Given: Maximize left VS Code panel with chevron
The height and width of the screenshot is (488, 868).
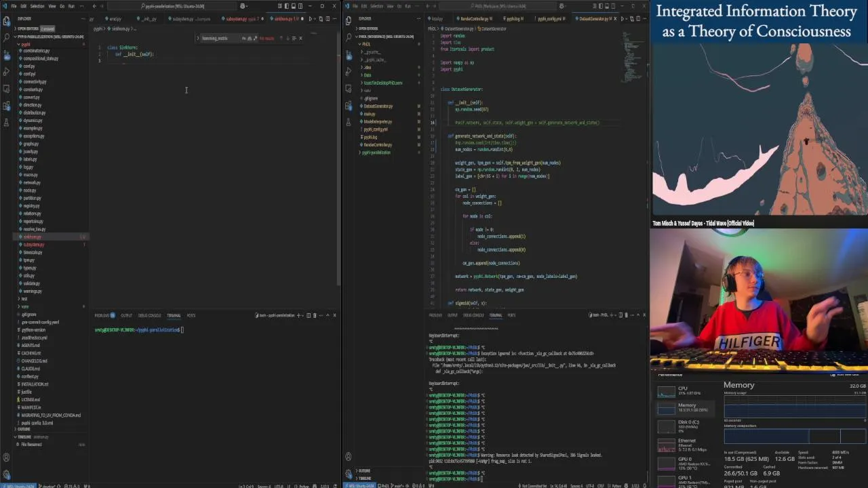Looking at the screenshot, I should tap(328, 315).
